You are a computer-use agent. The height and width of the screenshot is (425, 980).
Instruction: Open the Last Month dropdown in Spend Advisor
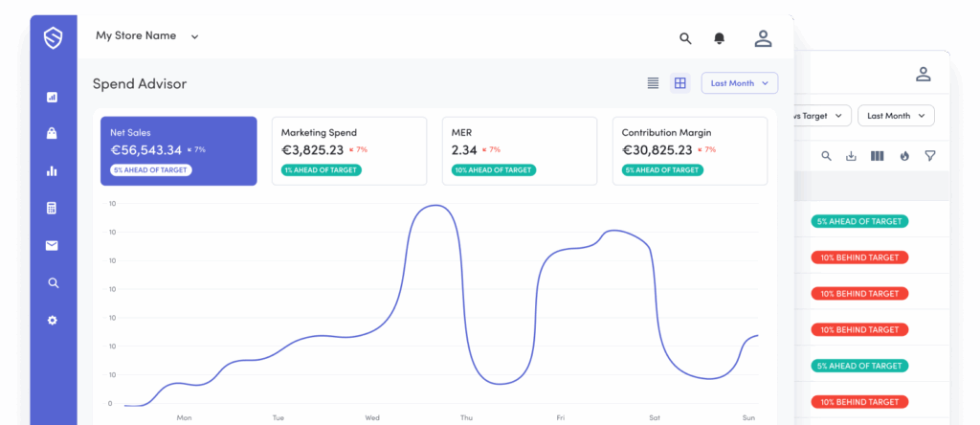coord(739,83)
